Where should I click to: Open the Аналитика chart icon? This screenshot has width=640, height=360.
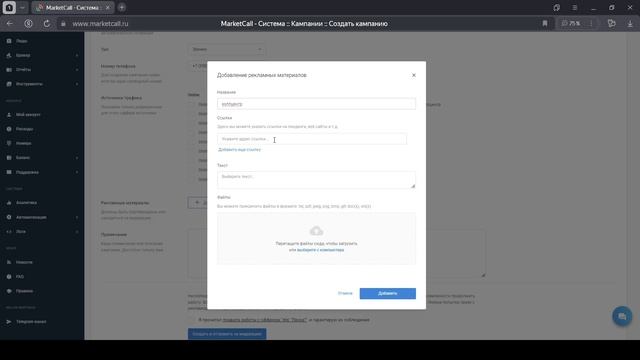point(9,202)
